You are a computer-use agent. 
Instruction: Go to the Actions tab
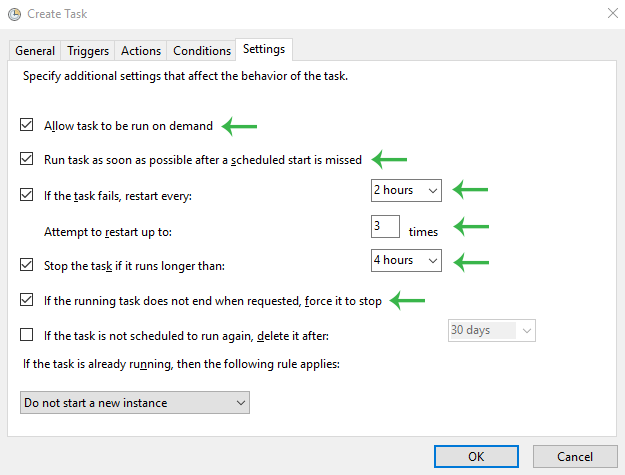click(141, 51)
